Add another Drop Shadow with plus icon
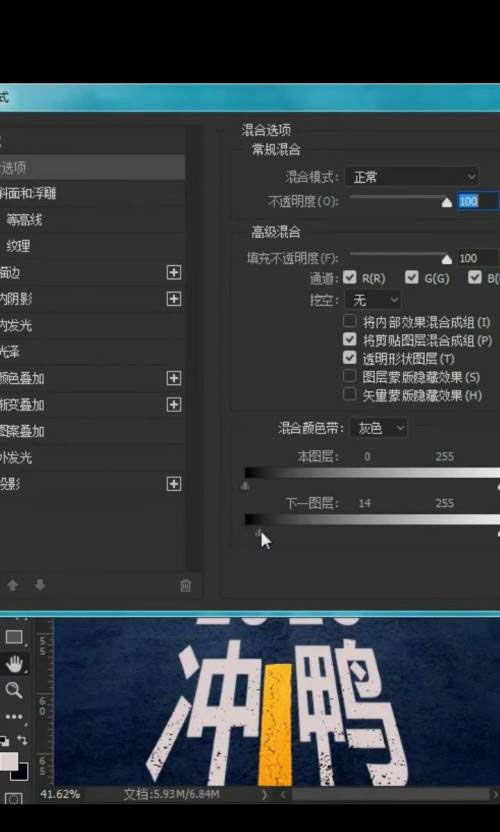 pyautogui.click(x=174, y=484)
